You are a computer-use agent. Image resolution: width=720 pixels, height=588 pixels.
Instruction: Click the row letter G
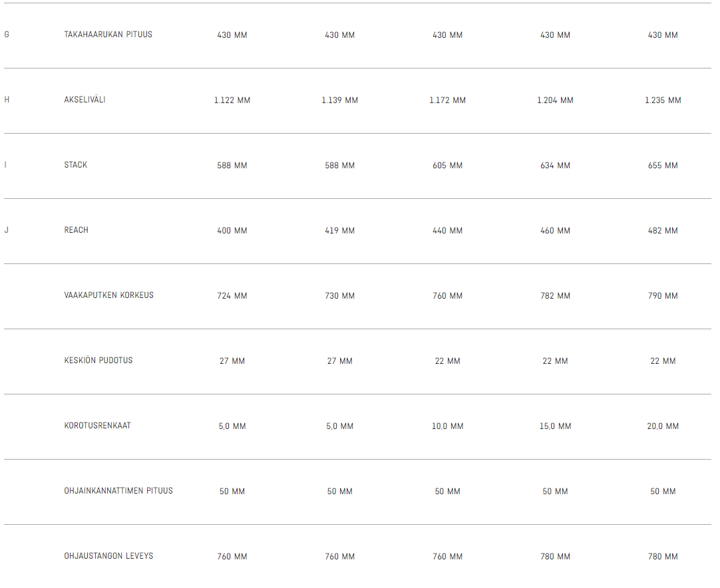click(7, 35)
